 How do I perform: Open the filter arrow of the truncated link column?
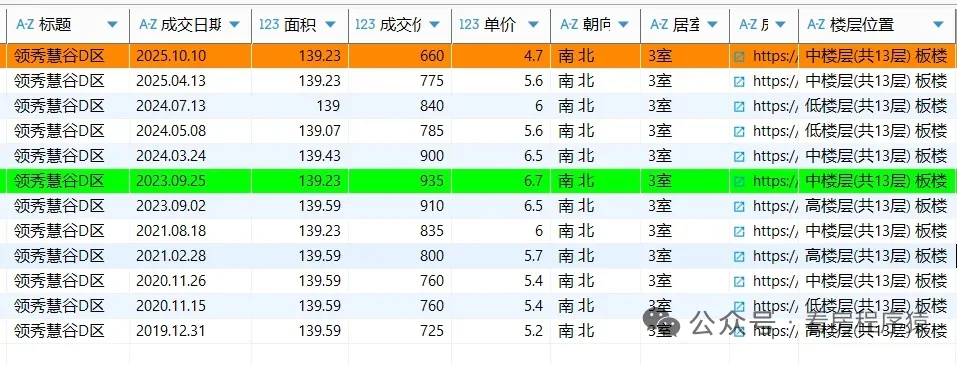[x=782, y=25]
